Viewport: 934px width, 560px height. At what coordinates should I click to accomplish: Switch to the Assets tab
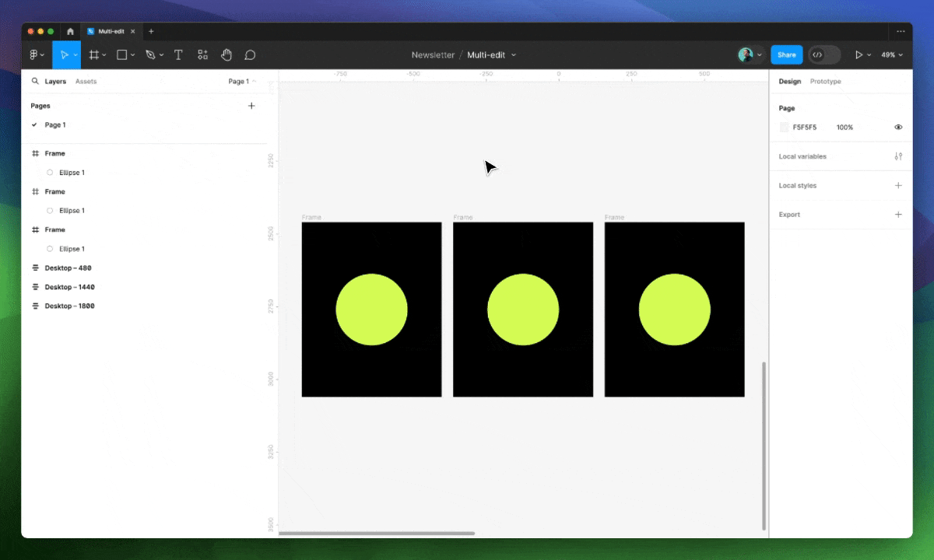[86, 81]
